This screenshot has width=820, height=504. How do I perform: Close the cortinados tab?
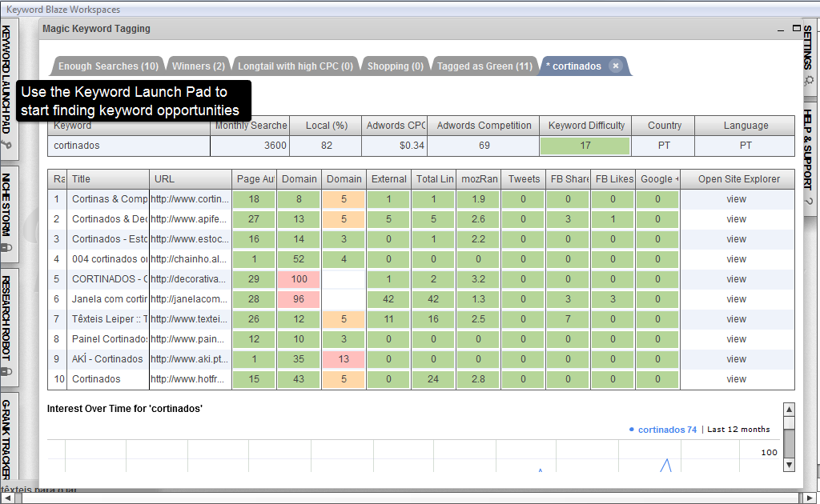[x=616, y=66]
